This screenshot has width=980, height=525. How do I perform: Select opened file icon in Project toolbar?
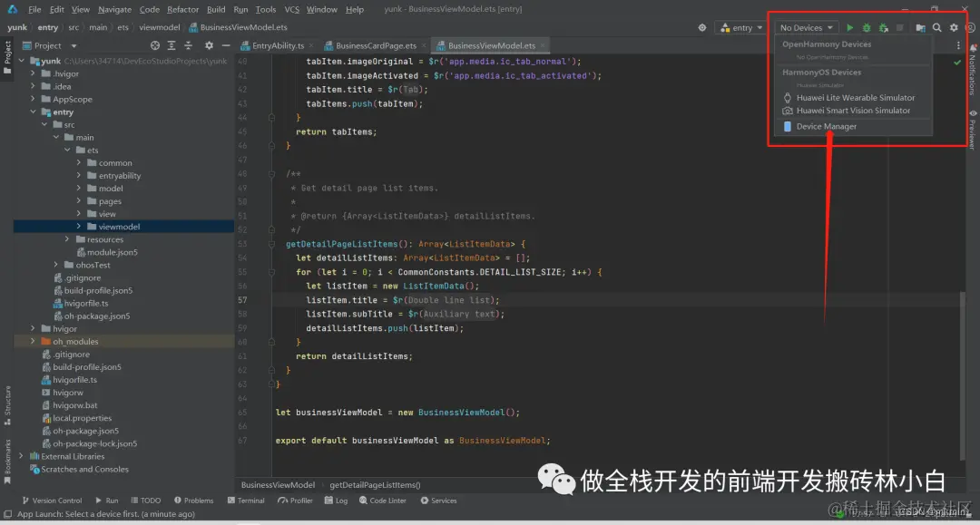tap(154, 44)
